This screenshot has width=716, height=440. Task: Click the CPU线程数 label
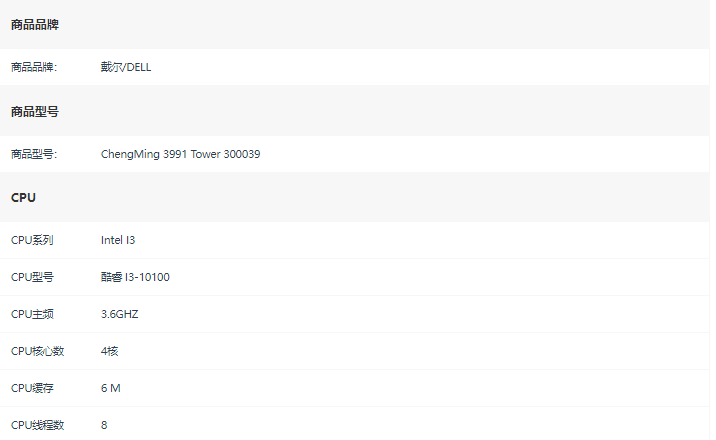click(x=37, y=425)
